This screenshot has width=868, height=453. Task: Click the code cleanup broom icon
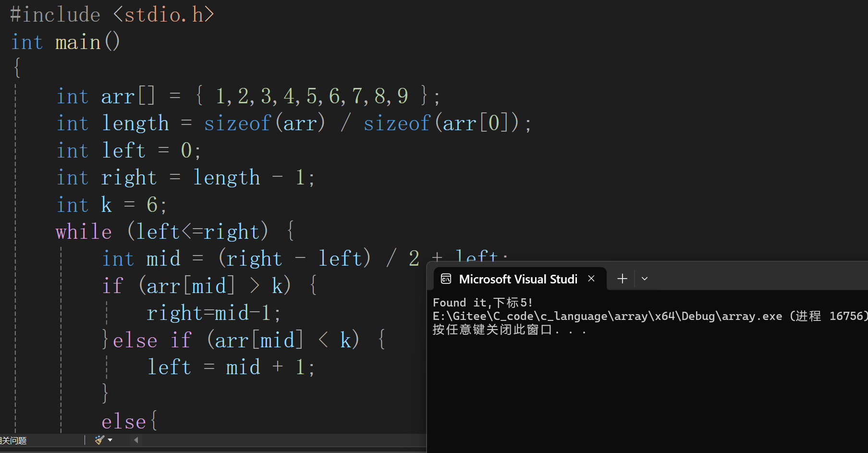click(x=99, y=440)
